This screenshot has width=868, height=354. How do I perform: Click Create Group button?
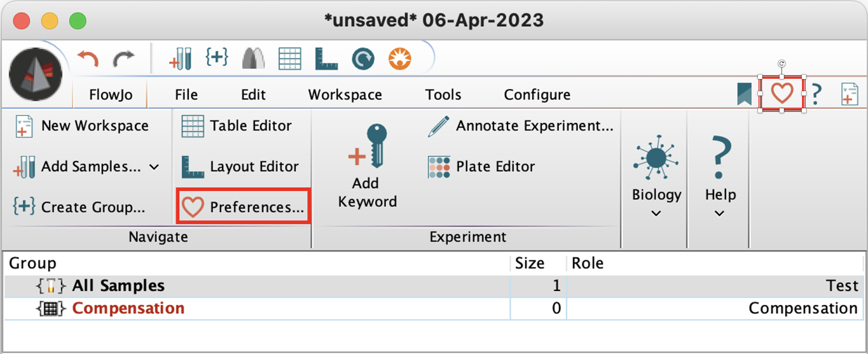79,208
